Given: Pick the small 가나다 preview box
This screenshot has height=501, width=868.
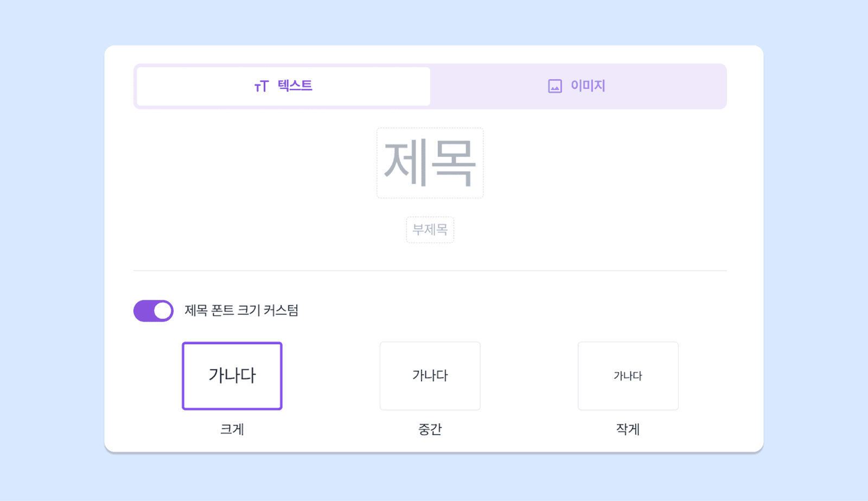Looking at the screenshot, I should pyautogui.click(x=628, y=376).
